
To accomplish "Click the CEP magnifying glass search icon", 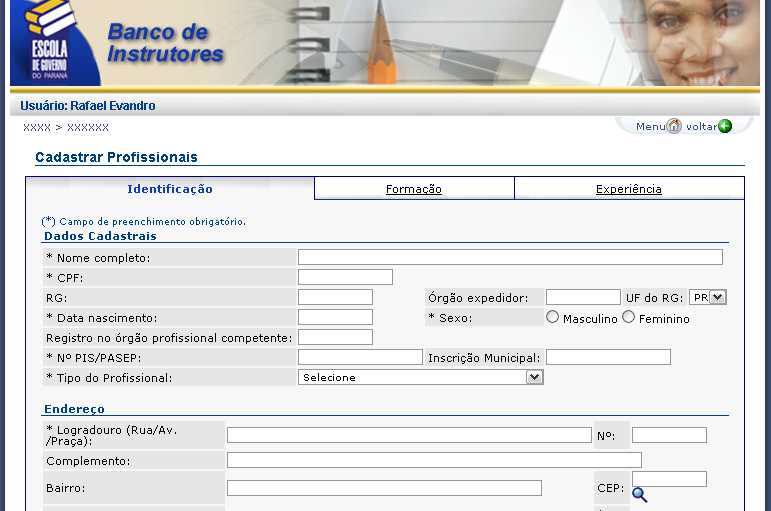I will coord(639,495).
